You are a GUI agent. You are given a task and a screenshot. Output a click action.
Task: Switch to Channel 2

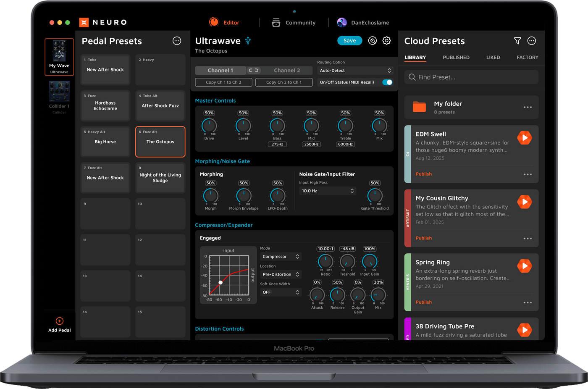point(287,71)
